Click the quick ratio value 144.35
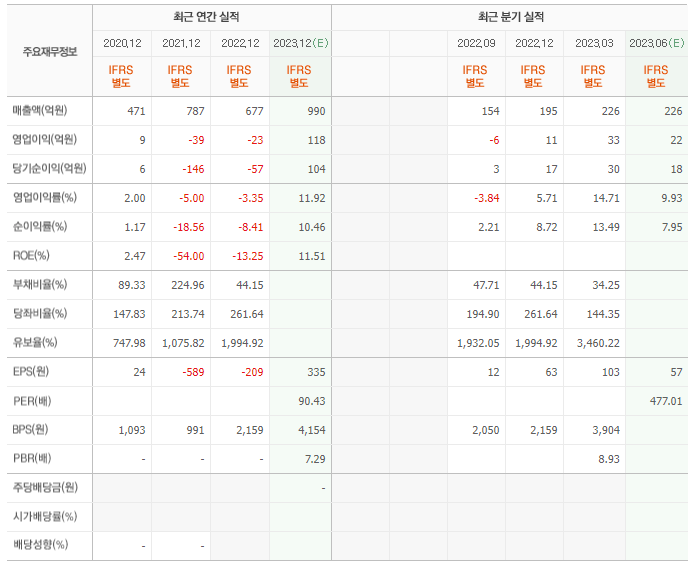The width and height of the screenshot is (692, 565). 603,314
